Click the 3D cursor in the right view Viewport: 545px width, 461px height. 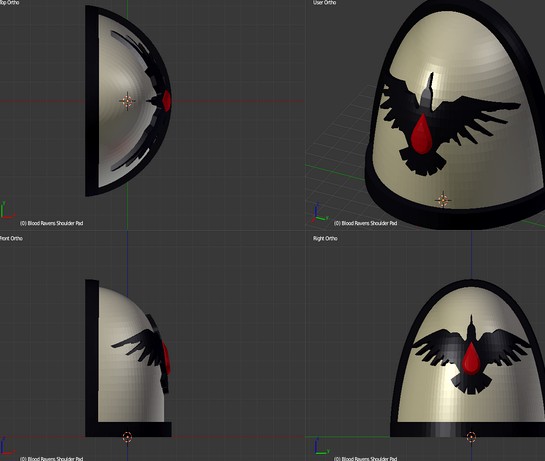471,437
